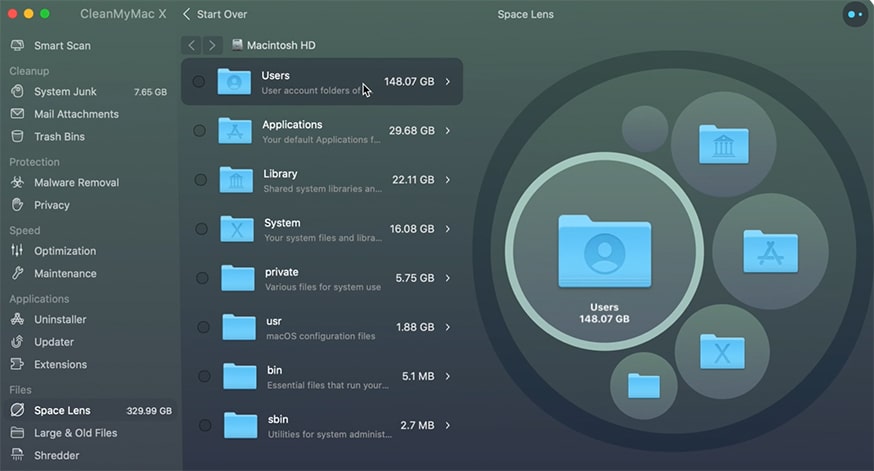
Task: Expand usr folder with its chevron
Action: 448,327
